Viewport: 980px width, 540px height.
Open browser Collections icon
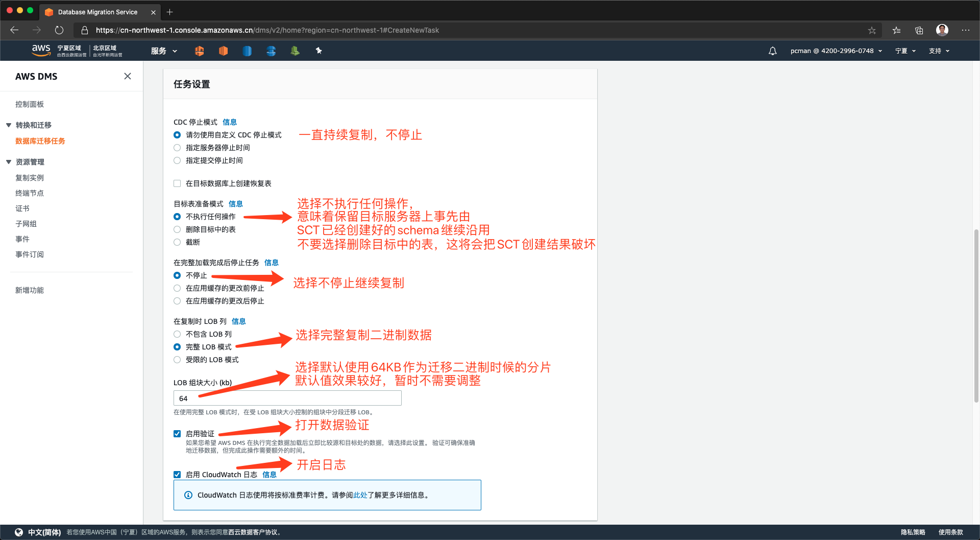tap(919, 30)
